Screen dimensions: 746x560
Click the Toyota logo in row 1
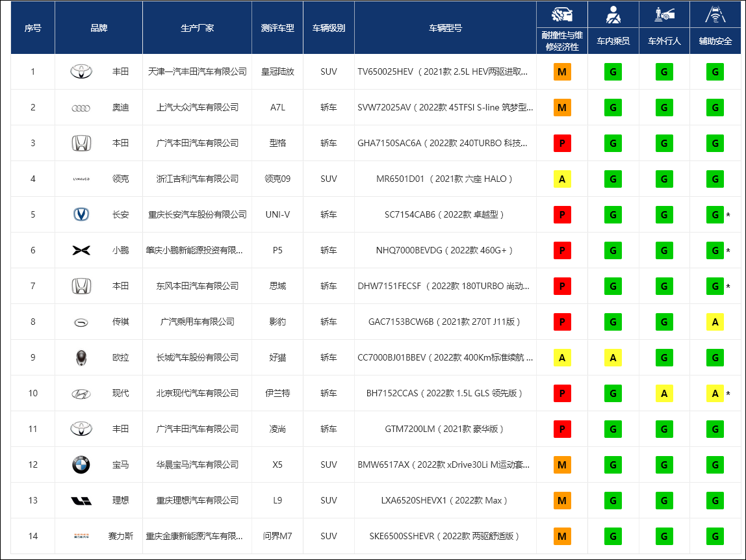click(x=81, y=72)
